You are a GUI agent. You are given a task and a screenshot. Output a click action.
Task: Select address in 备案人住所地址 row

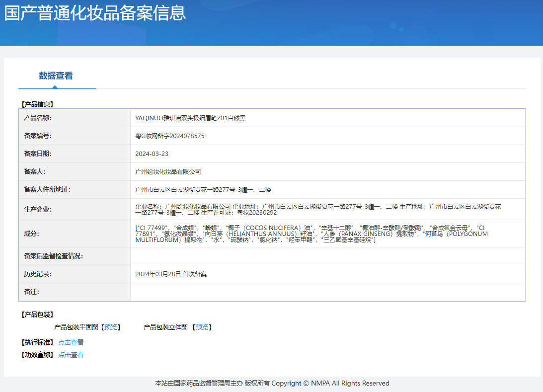(x=203, y=190)
